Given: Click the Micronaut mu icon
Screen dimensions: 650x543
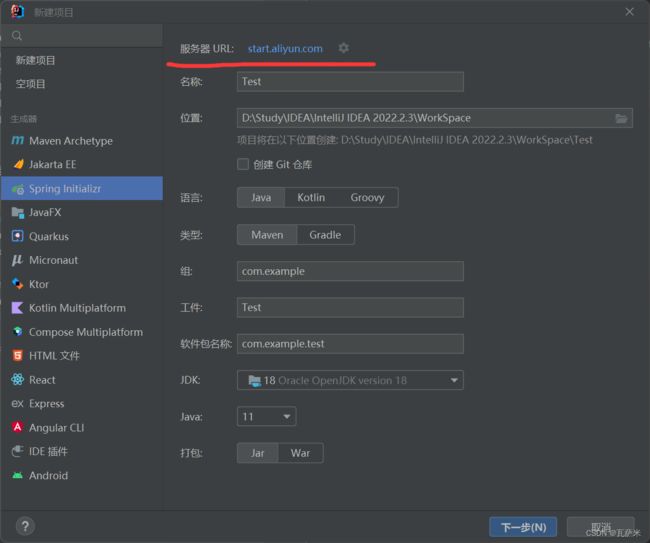Looking at the screenshot, I should click(17, 260).
